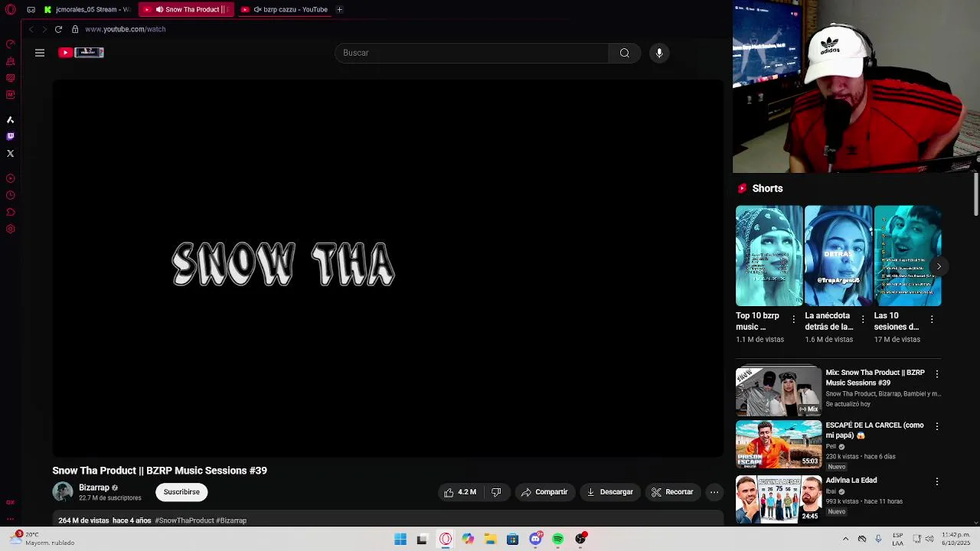Open Windows Start menu

400,540
